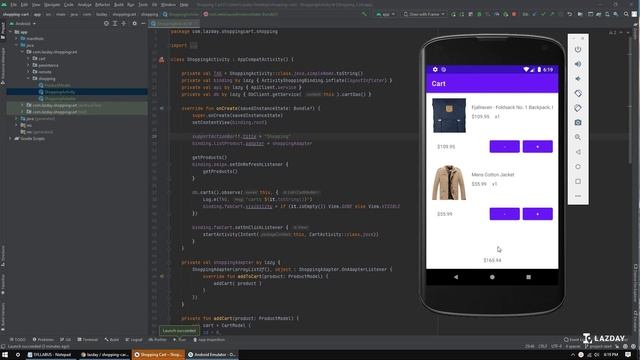Image resolution: width=640 pixels, height=360 pixels.
Task: Open Terminal tool window at bottom
Action: (x=87, y=340)
